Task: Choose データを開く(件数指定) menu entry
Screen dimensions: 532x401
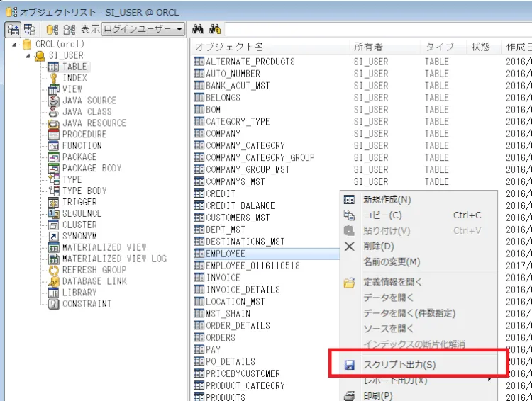Action: click(x=419, y=314)
